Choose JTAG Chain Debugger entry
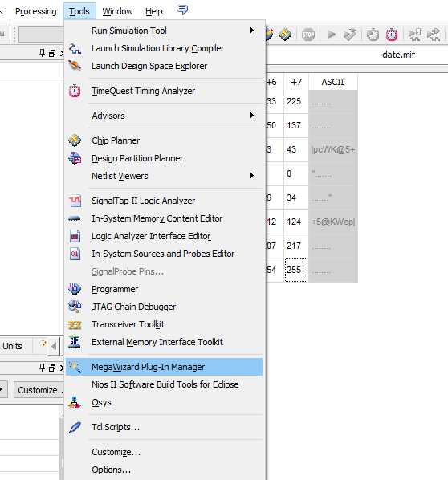The width and height of the screenshot is (448, 480). tap(164, 307)
